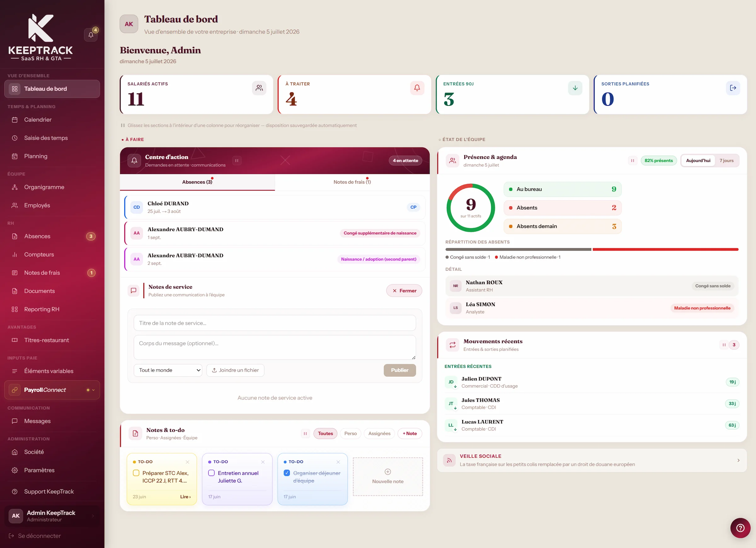
Task: Open Calendrier in the sidebar
Action: [52, 120]
